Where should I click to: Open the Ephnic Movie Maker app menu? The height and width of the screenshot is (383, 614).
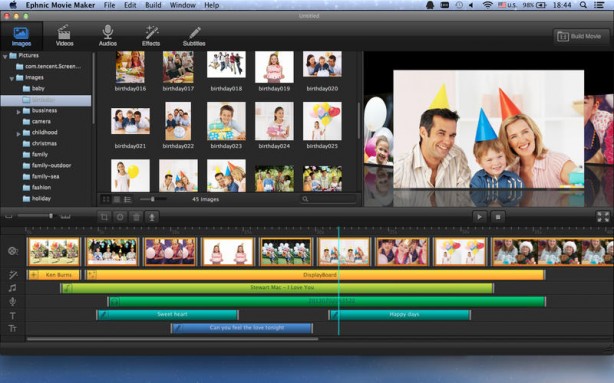pyautogui.click(x=60, y=5)
